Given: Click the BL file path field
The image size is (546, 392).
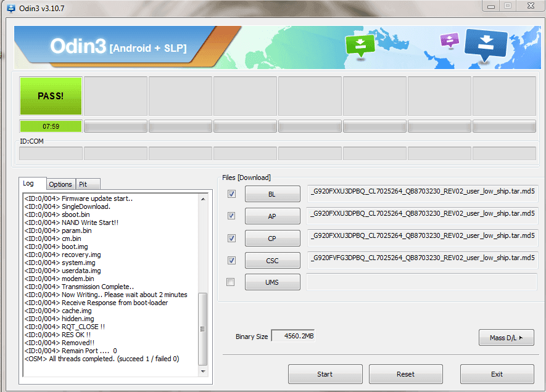Looking at the screenshot, I should coord(423,194).
